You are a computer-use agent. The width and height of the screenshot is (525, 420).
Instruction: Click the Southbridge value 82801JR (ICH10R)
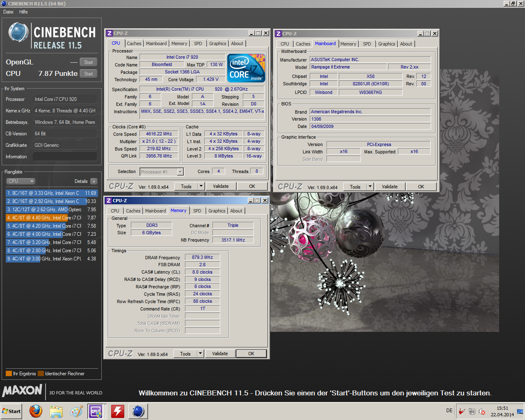point(370,84)
